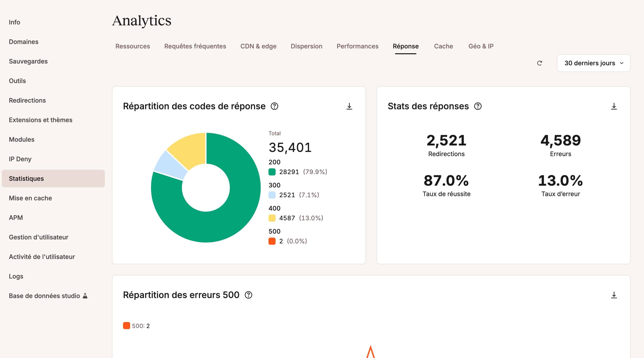Image resolution: width=644 pixels, height=358 pixels.
Task: Click the green 200 legend swatch
Action: (x=272, y=172)
